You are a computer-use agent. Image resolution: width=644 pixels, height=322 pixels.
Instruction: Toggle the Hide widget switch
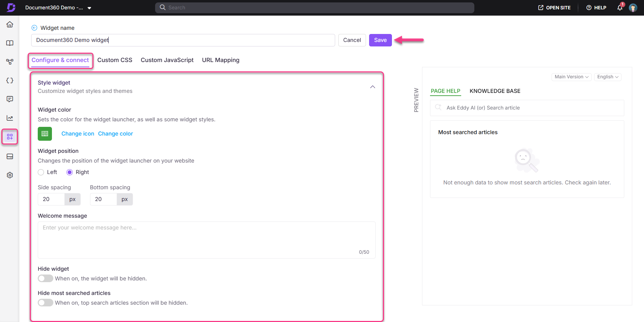point(45,278)
